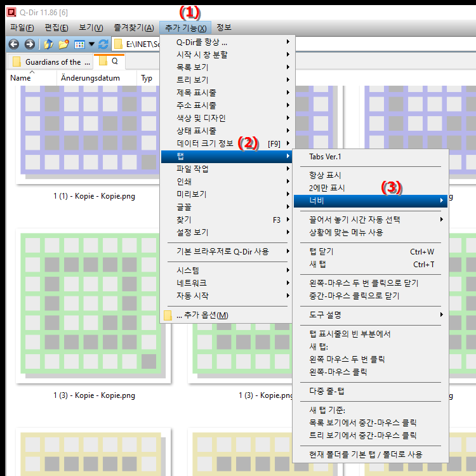The image size is (476, 476).
Task: Click the folder icon in the address bar
Action: pyautogui.click(x=118, y=44)
